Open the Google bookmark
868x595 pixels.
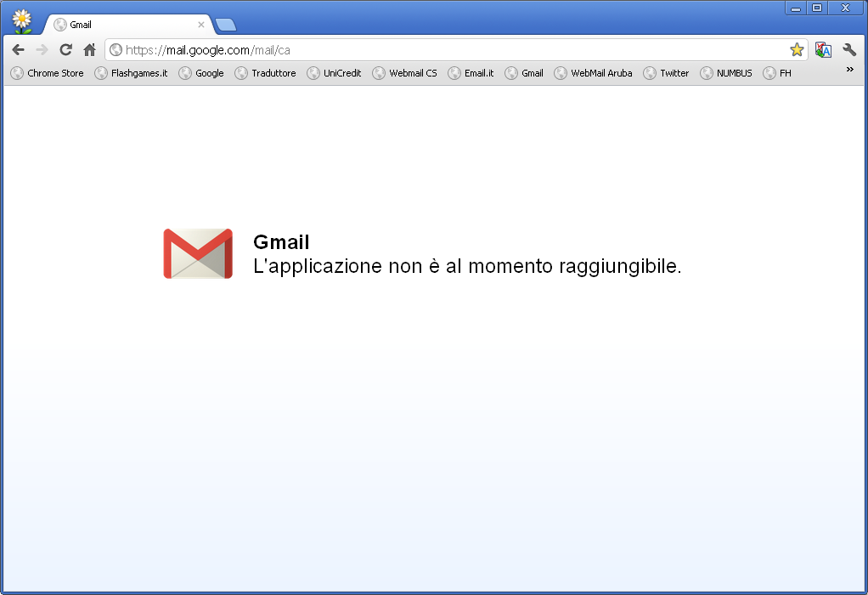tap(201, 73)
